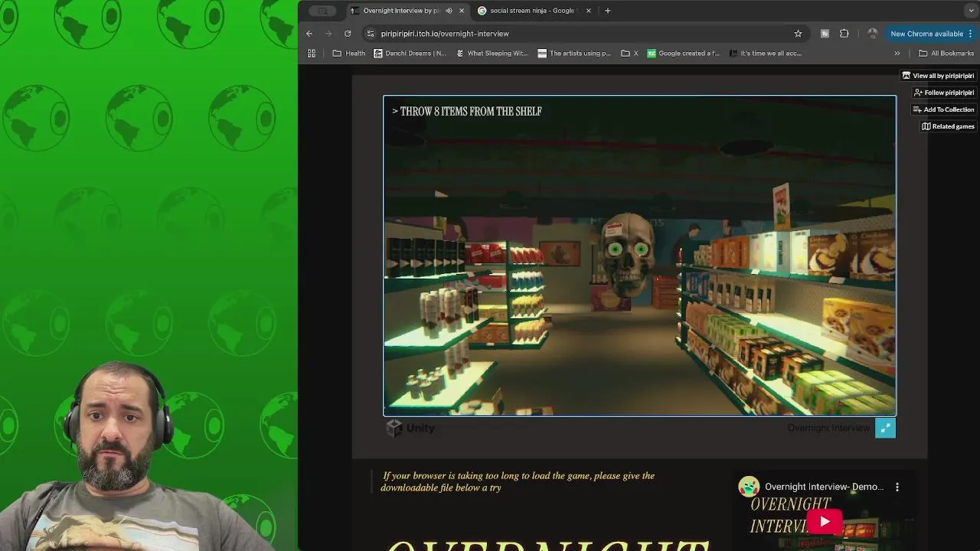Toggle game fullscreen with blue arrows icon
Screen dimensions: 980x551
pos(885,429)
